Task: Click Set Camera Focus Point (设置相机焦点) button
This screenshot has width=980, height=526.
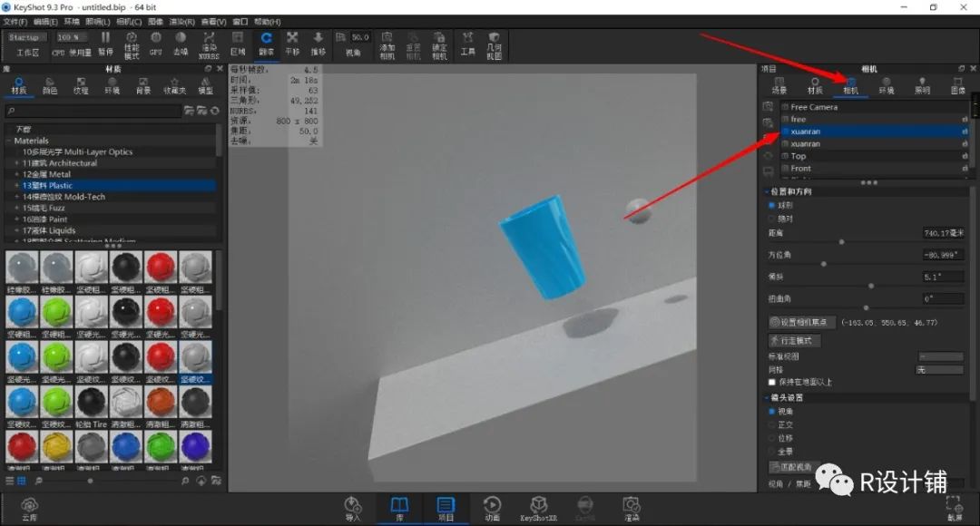Action: point(801,322)
